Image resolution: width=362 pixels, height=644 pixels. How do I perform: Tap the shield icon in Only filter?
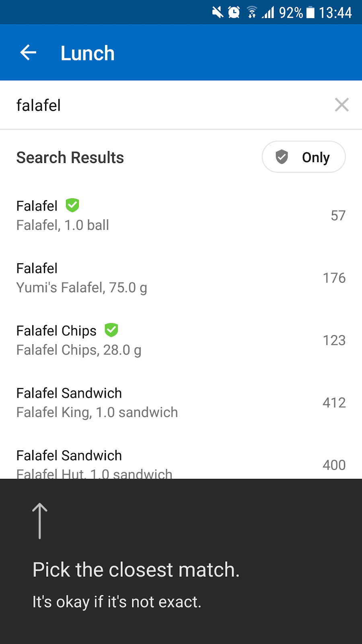pos(282,157)
